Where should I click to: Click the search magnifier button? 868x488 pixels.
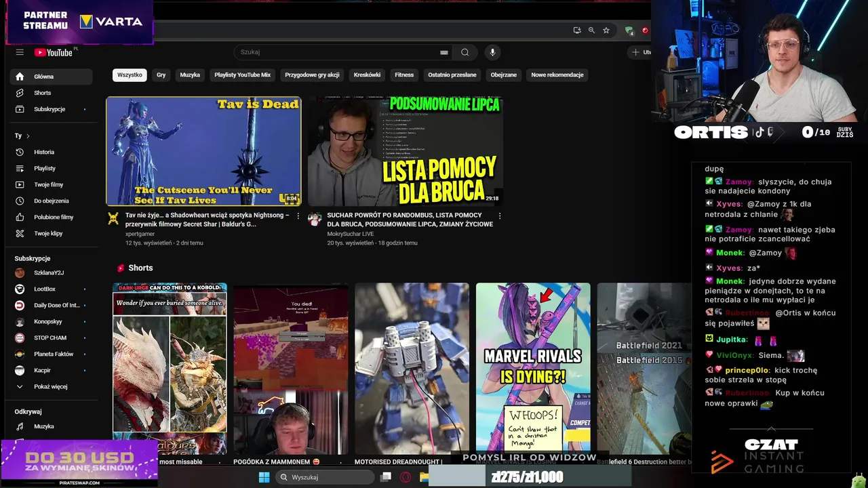465,52
